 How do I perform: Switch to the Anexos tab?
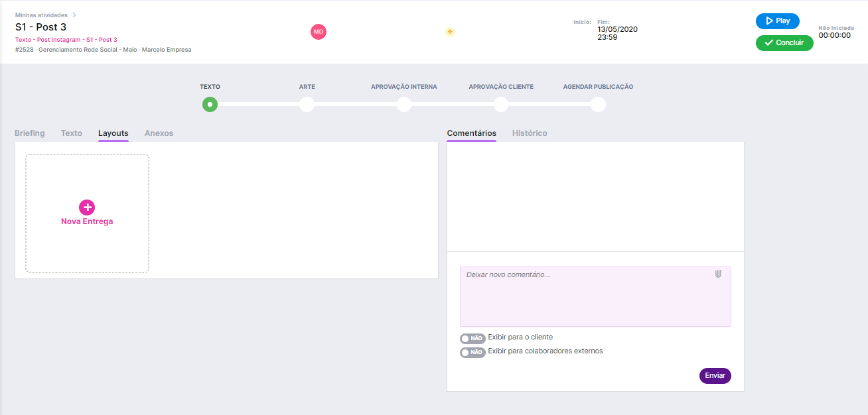point(159,133)
